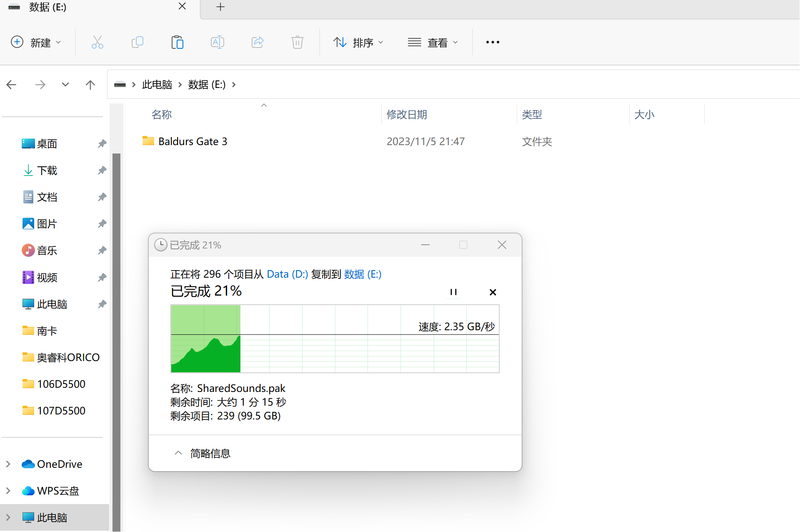Click the sidebar vertical scrollbar

[116, 342]
